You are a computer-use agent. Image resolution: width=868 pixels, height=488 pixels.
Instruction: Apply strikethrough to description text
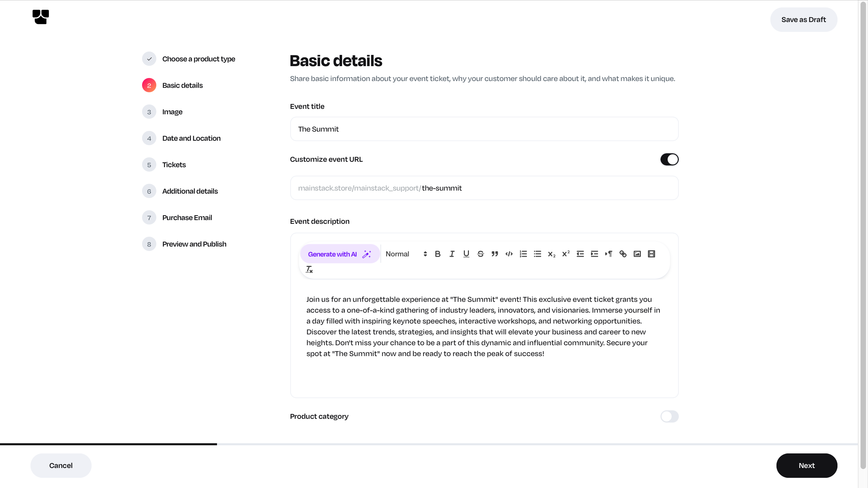point(480,254)
